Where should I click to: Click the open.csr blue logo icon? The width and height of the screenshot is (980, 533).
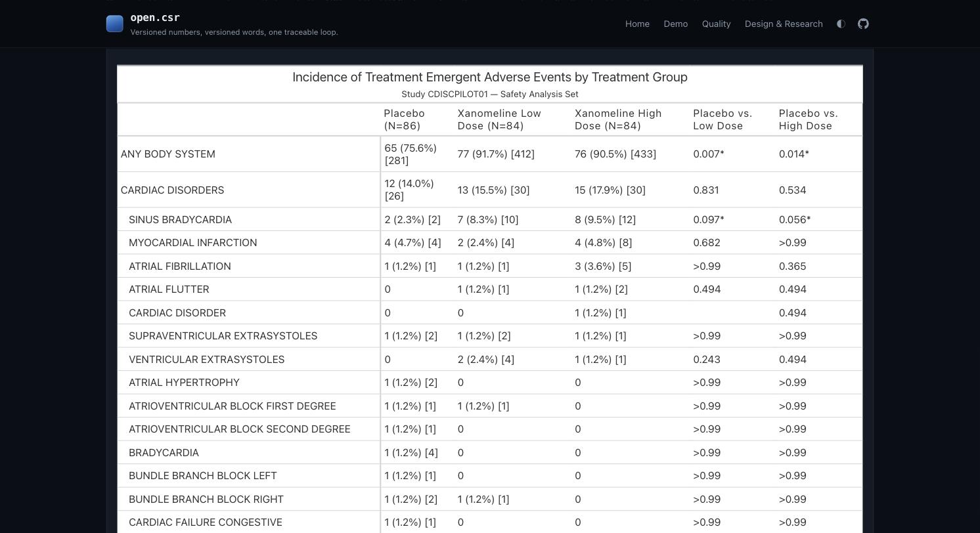[115, 24]
